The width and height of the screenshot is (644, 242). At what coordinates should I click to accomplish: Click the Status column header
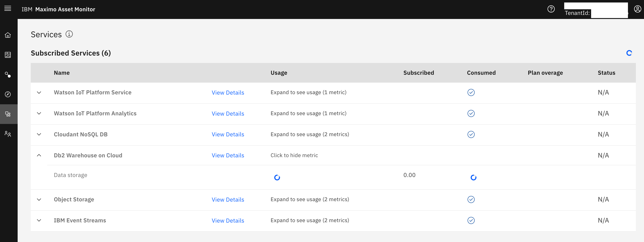(606, 73)
